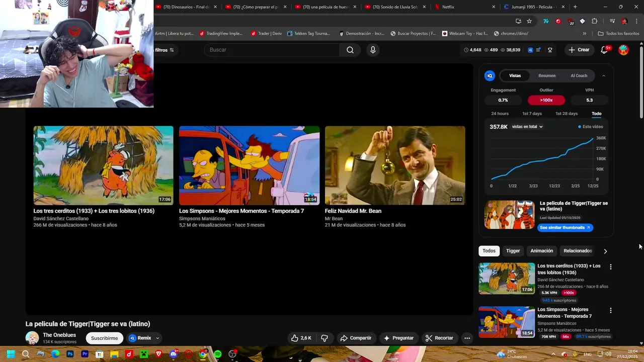Select the 1st 7 days range
This screenshot has width=644, height=362.
pyautogui.click(x=532, y=114)
